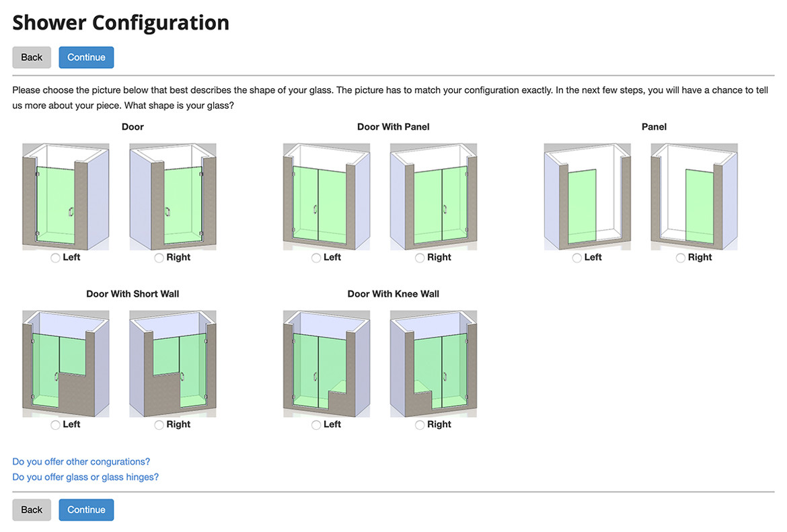
Task: Select the Right radio button under Door
Action: (159, 258)
